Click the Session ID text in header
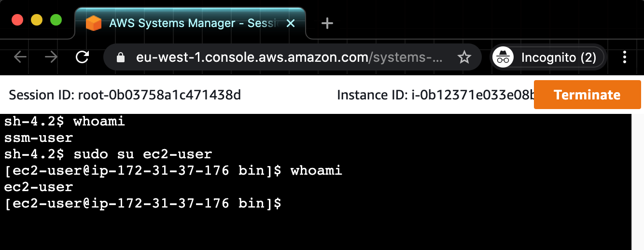This screenshot has height=250, width=644. pyautogui.click(x=125, y=95)
